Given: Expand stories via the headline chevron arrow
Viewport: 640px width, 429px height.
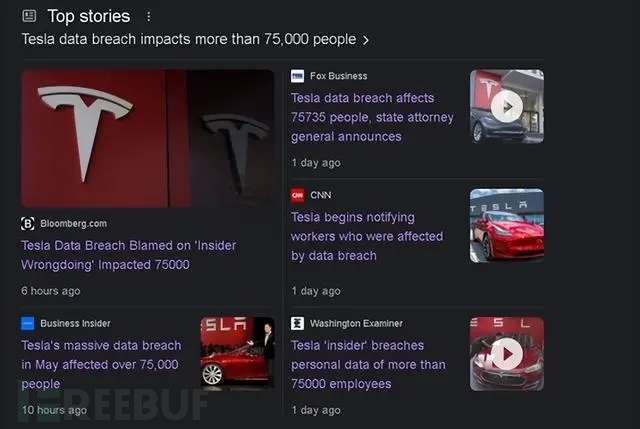Looking at the screenshot, I should click(x=366, y=41).
